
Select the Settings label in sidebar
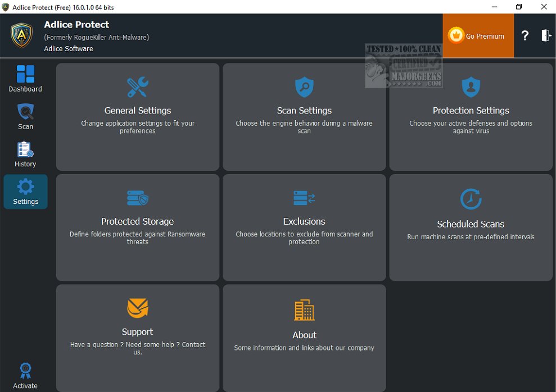tap(25, 202)
